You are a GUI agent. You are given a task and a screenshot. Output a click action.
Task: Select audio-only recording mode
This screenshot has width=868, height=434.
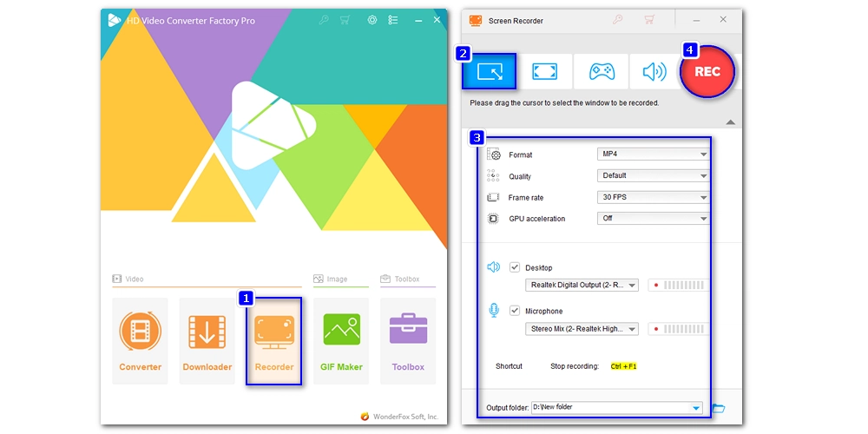click(x=654, y=71)
